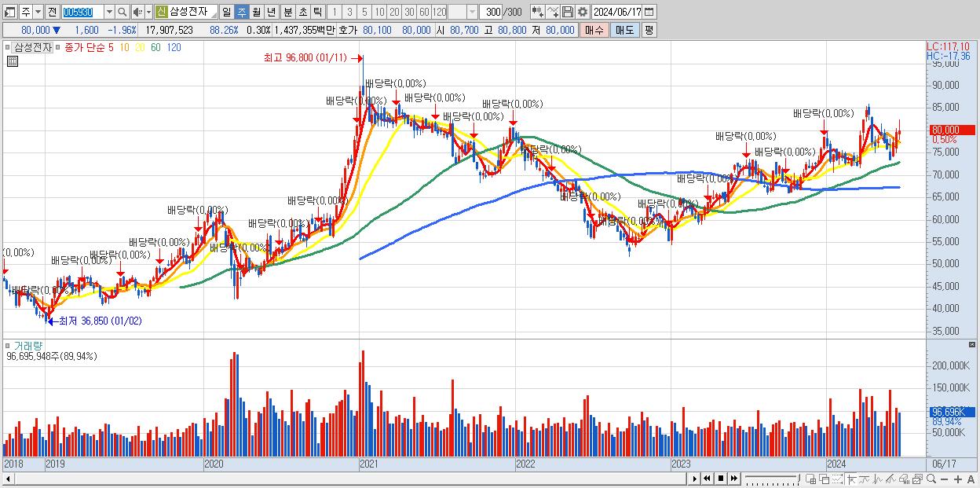This screenshot has height=488, width=980.
Task: Click the panel layout icon at top-left
Action: coord(10,12)
